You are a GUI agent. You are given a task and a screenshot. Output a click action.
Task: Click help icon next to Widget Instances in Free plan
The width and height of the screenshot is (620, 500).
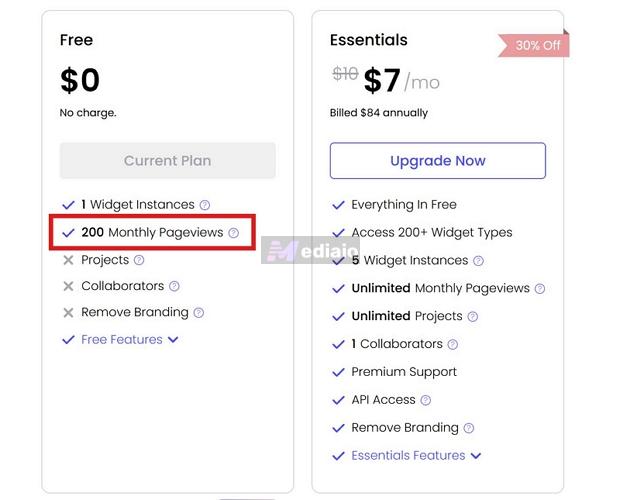[x=205, y=205]
